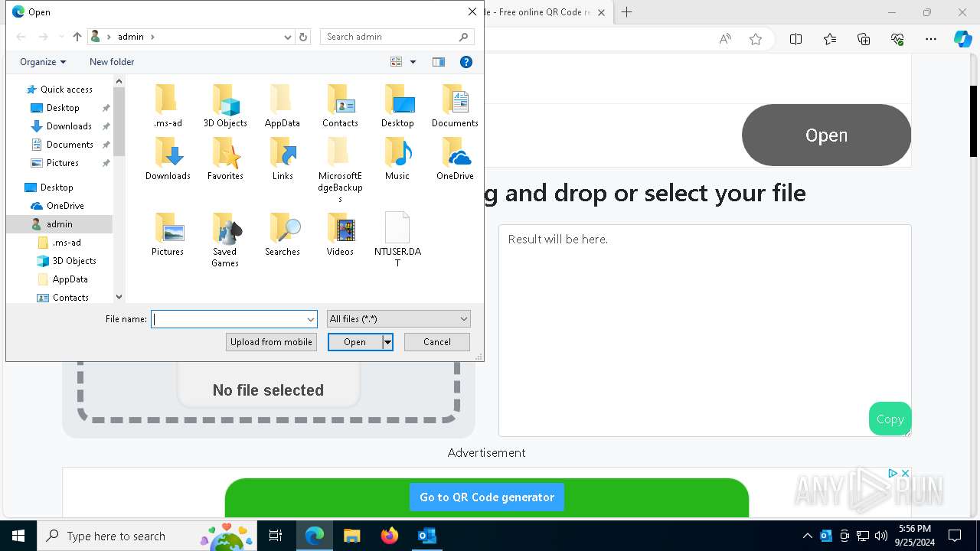Open the Organize dropdown menu
This screenshot has height=551, width=980.
pos(43,62)
